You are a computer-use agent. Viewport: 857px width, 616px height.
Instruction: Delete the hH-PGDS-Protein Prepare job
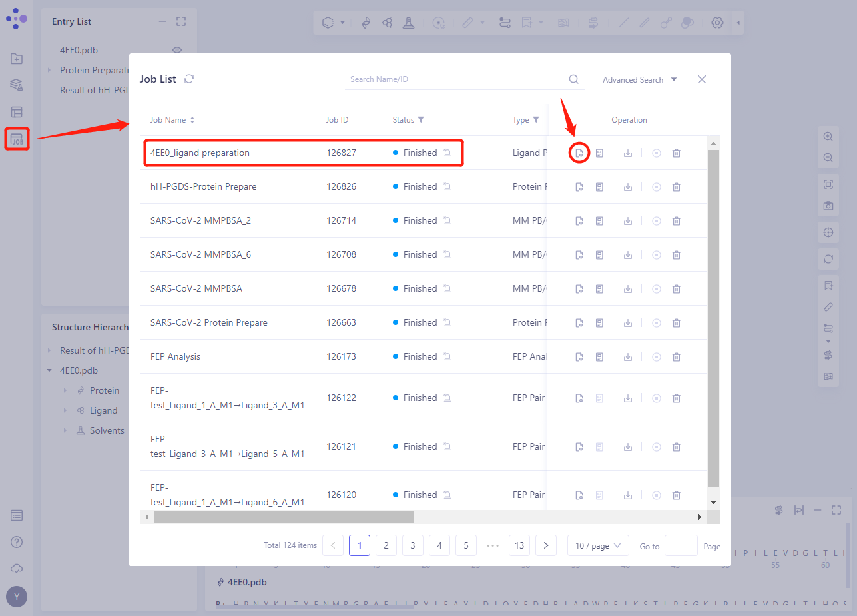pyautogui.click(x=677, y=187)
